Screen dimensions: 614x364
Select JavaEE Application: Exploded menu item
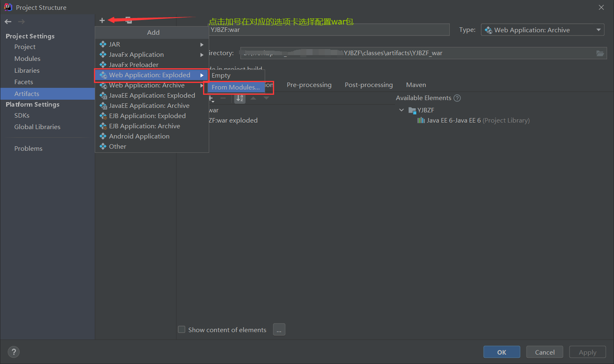pos(152,96)
